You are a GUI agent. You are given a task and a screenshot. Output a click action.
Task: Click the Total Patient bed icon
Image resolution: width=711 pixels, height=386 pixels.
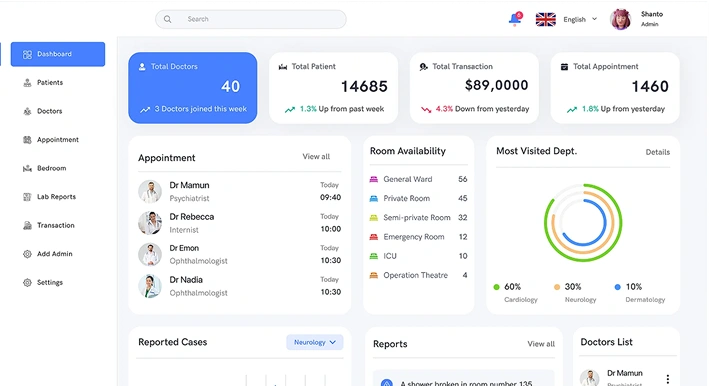pyautogui.click(x=283, y=67)
